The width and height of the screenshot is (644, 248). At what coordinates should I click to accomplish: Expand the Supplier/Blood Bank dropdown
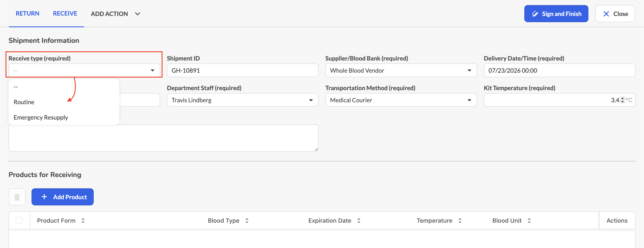(401, 71)
